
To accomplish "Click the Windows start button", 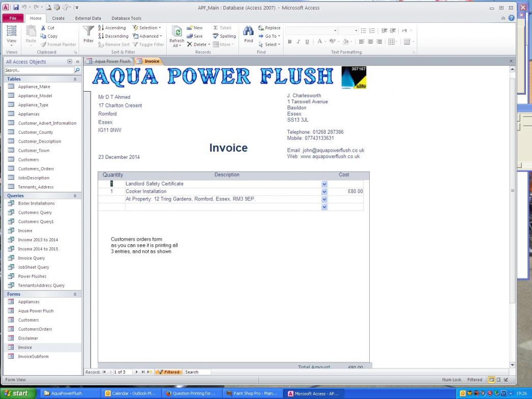I will (x=17, y=393).
